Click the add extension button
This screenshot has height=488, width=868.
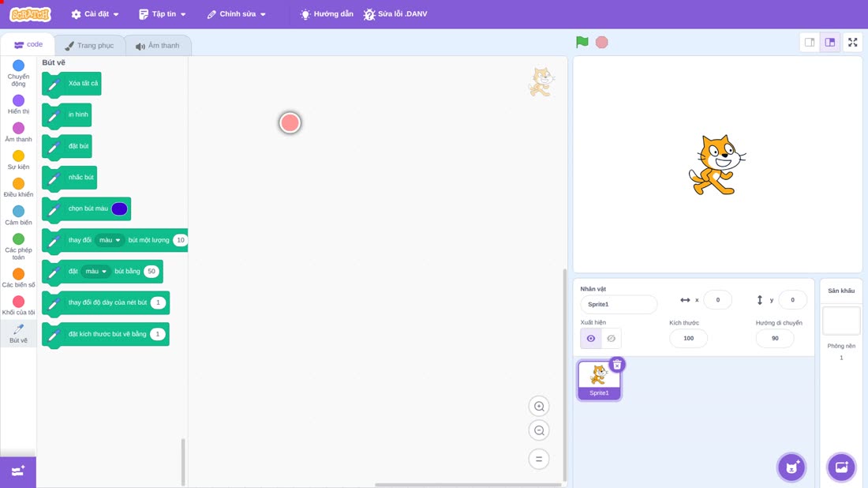(17, 471)
